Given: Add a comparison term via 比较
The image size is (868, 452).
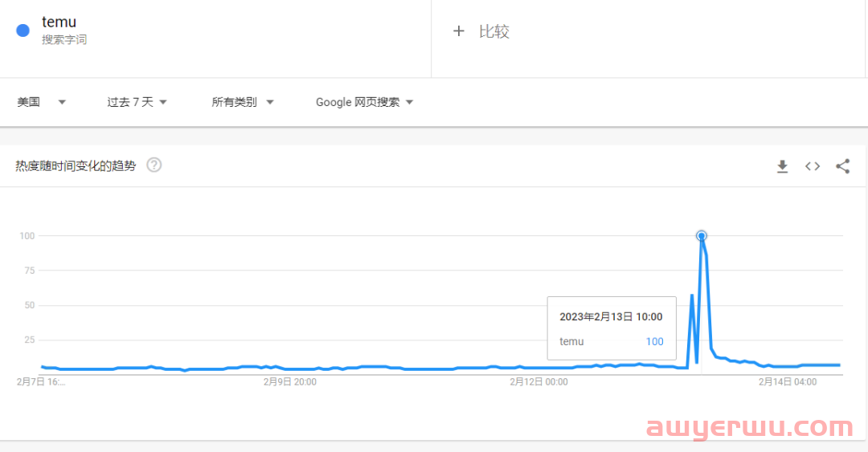Looking at the screenshot, I should click(x=493, y=31).
